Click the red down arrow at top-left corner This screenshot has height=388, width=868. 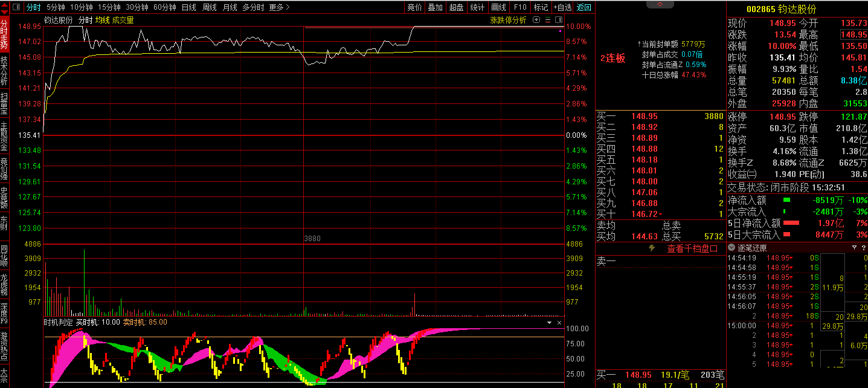pos(4,11)
